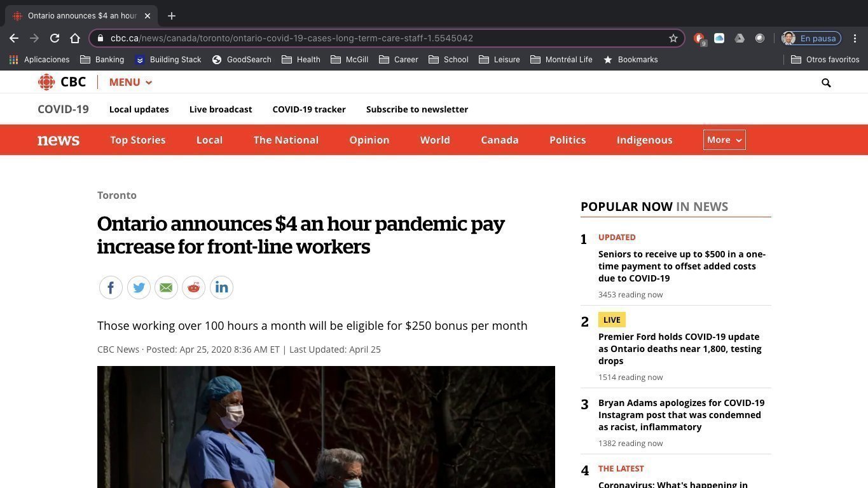The image size is (868, 488).
Task: Open the AdBlock extension icon
Action: [x=699, y=38]
